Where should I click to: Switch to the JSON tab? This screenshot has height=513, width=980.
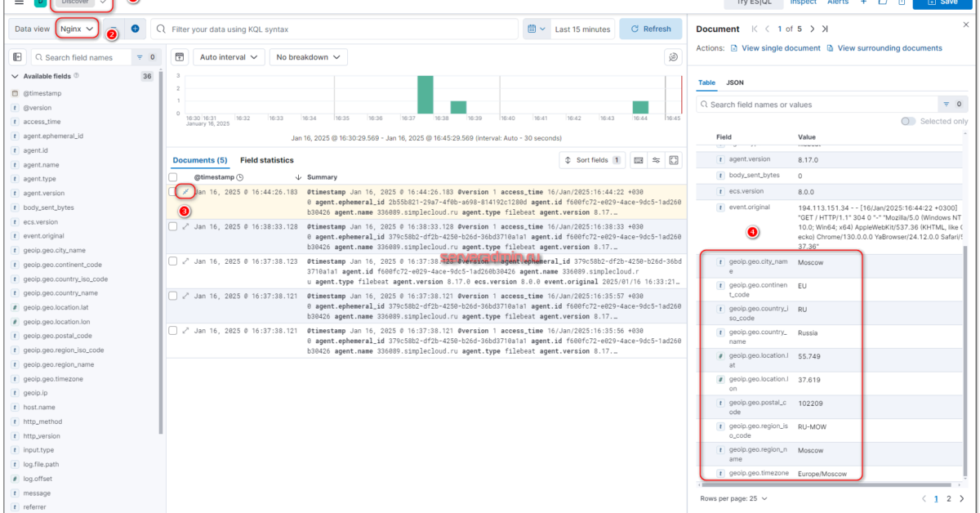735,83
